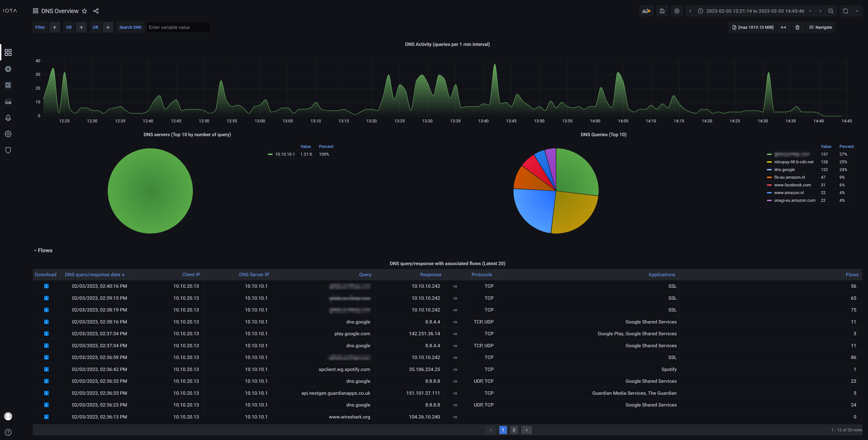This screenshot has width=868, height=440.
Task: Toggle the nitropay-90.b-cdn.net legend series
Action: [794, 162]
